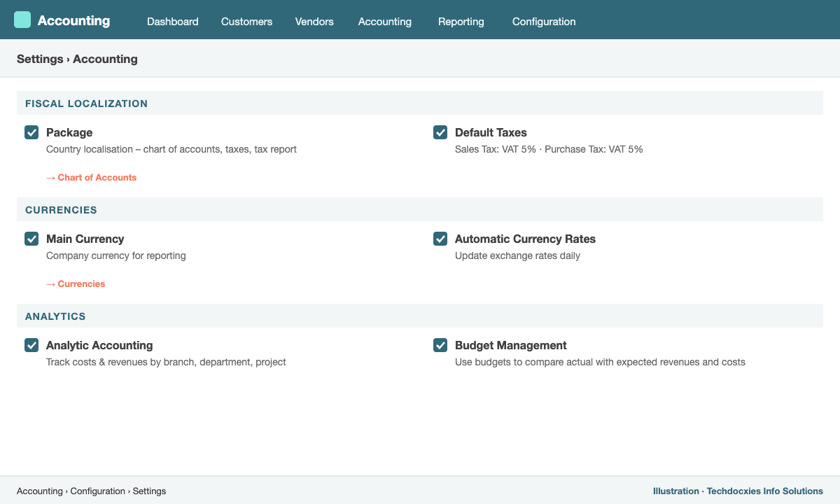Click footer breadcrumb 'Accounting › Configuration › Settings'

(x=92, y=491)
